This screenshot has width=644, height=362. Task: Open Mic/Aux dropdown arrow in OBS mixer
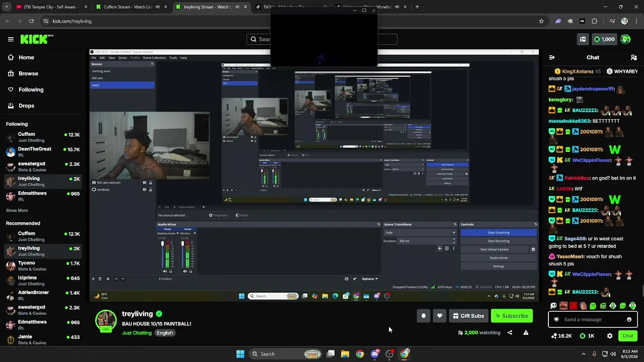(x=195, y=233)
